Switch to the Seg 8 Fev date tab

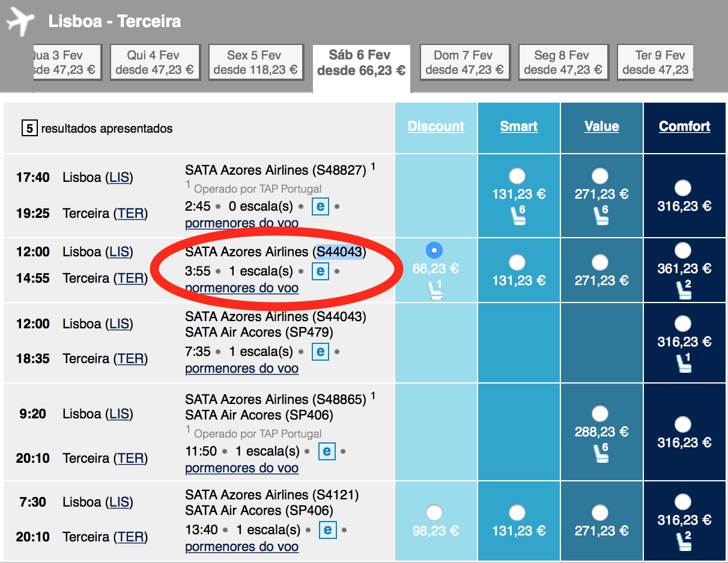[x=563, y=62]
